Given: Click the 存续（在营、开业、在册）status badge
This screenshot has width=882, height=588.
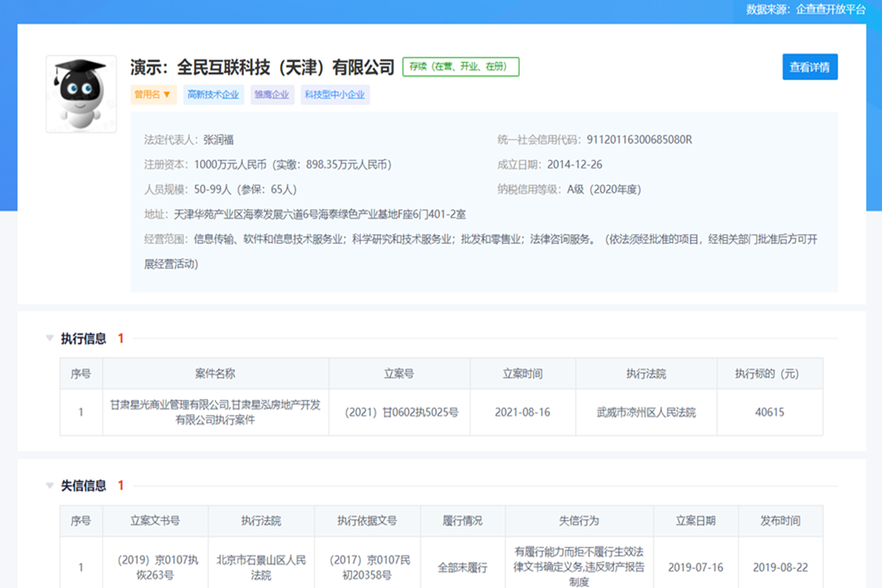Looking at the screenshot, I should [461, 68].
